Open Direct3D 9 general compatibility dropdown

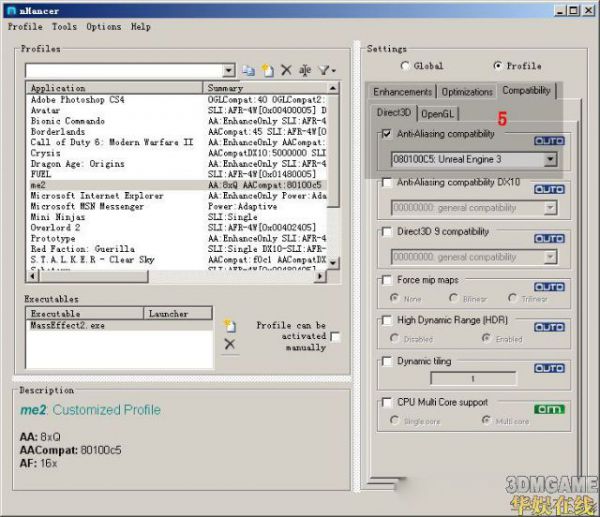coord(550,257)
